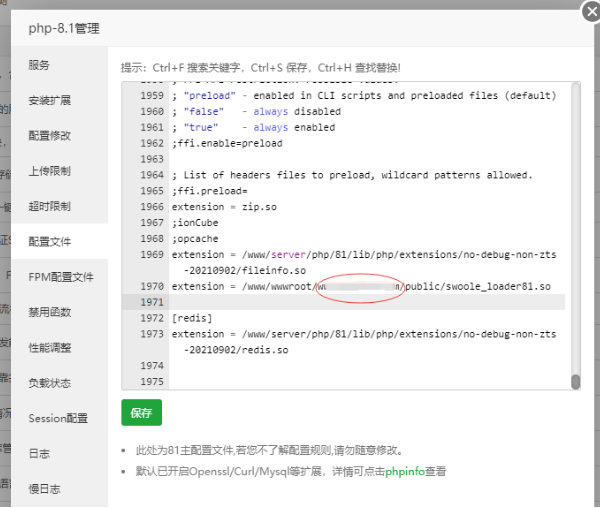Click the [redis] section header line
This screenshot has width=600, height=508.
coord(192,318)
